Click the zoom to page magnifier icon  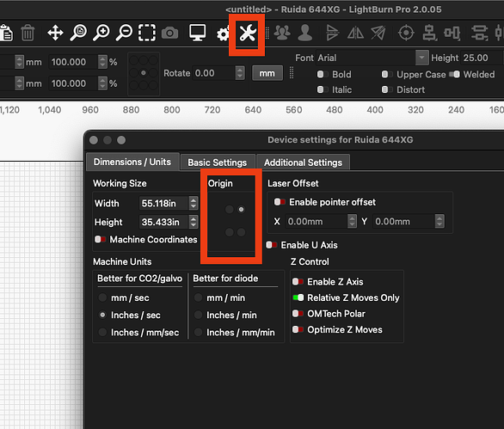(x=78, y=33)
